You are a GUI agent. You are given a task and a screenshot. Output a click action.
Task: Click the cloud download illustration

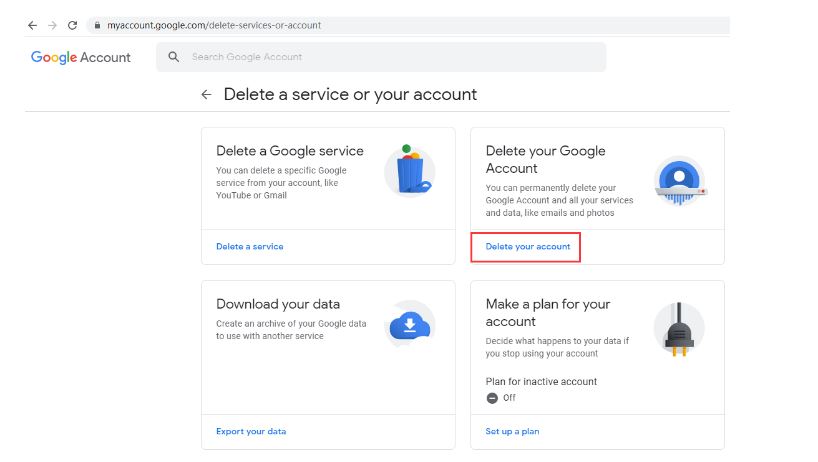(409, 324)
